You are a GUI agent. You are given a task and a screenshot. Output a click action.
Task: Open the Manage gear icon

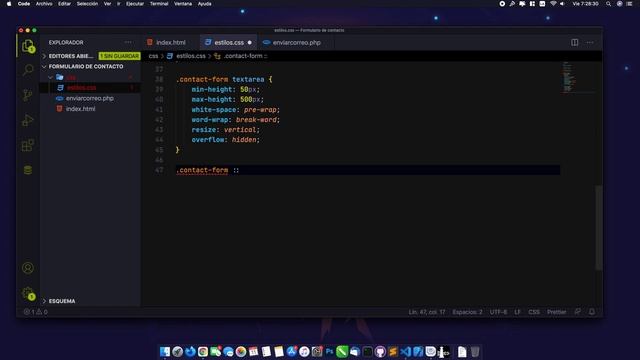tap(28, 293)
